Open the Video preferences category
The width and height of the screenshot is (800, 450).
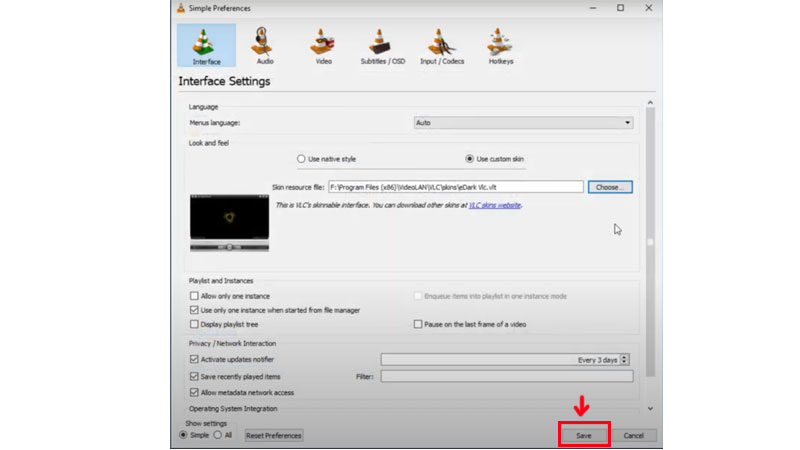point(323,45)
